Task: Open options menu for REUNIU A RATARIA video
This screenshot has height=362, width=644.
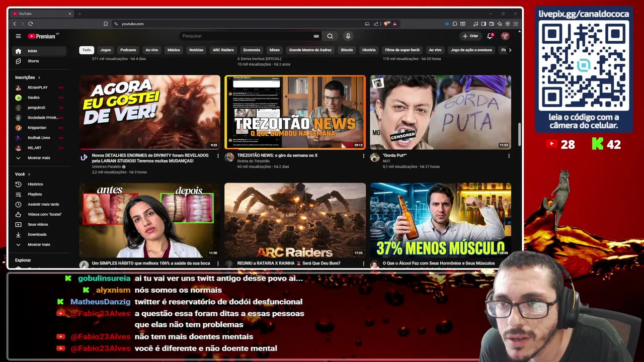Action: [x=363, y=263]
